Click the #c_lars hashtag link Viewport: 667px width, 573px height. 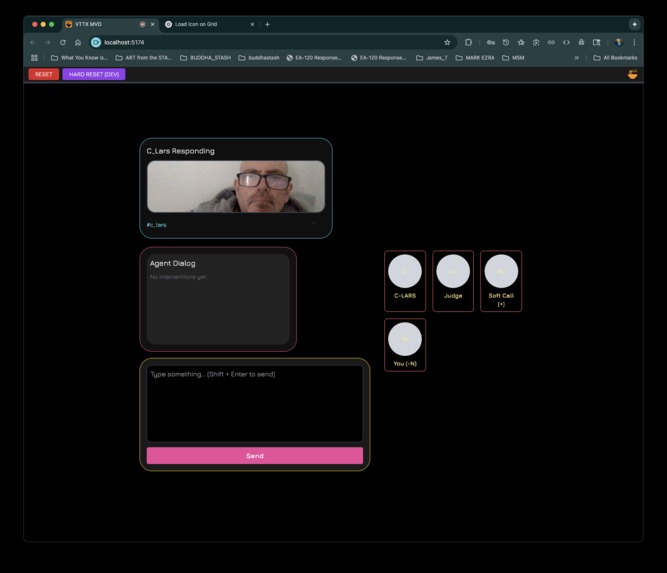point(157,225)
